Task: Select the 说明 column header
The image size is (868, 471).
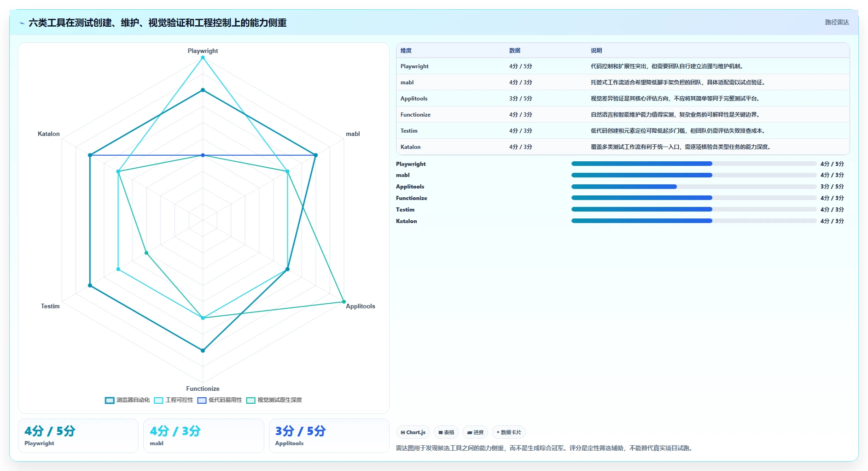Action: click(x=596, y=51)
